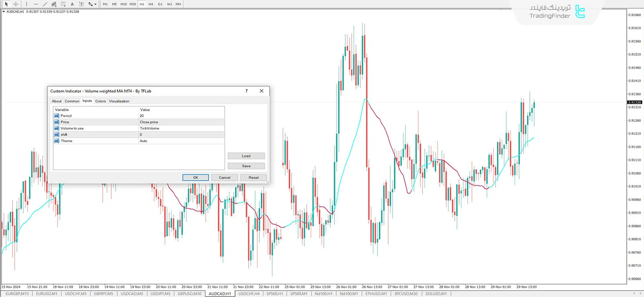
Task: Select the text label tool
Action: click(81, 4)
